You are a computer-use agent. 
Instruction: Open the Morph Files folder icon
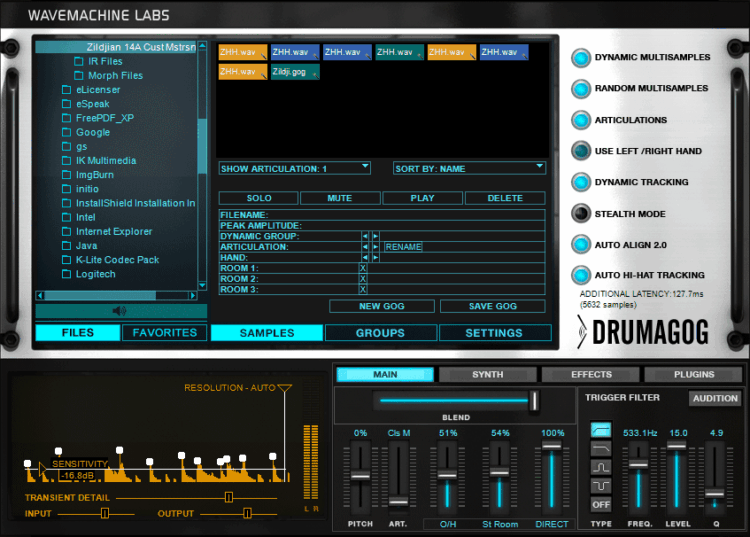tap(80, 75)
